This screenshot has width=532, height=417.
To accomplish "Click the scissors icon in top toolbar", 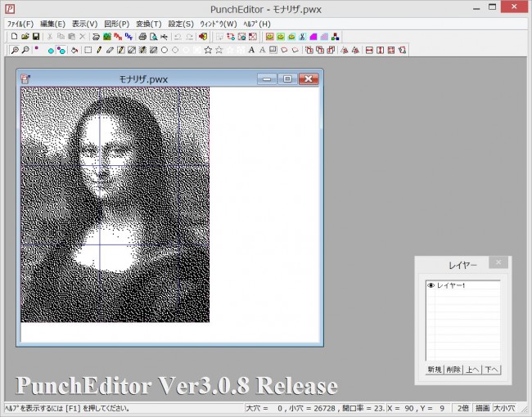I will (x=302, y=37).
